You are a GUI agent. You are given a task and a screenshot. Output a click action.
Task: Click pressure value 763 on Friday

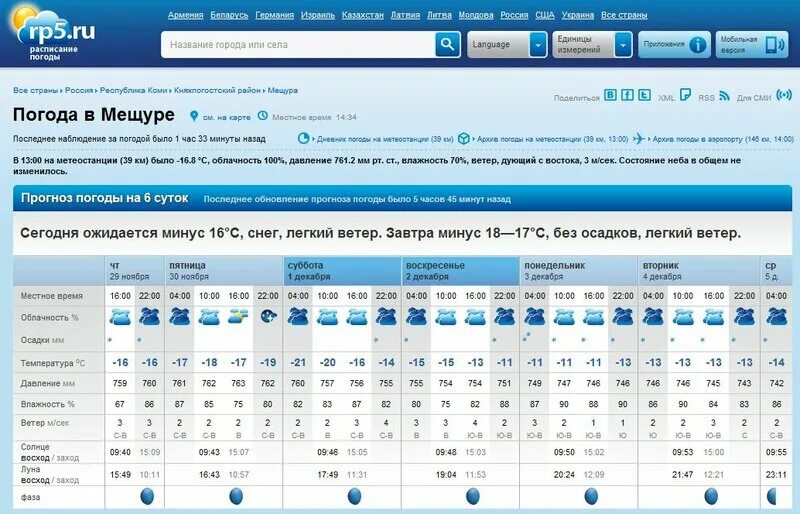click(x=238, y=383)
